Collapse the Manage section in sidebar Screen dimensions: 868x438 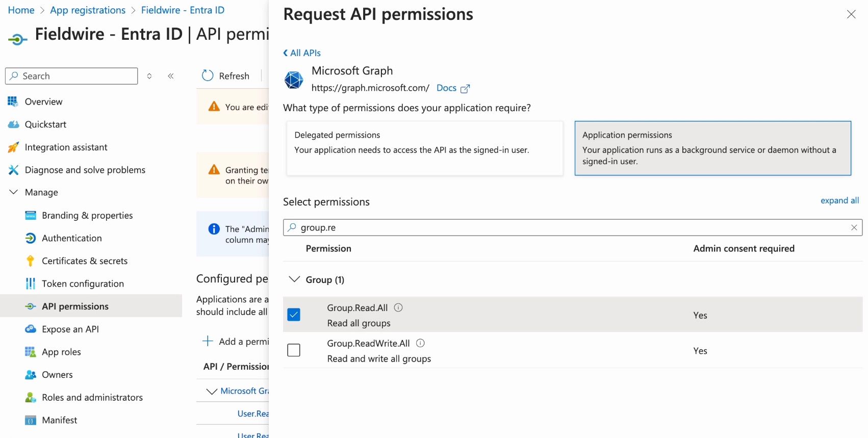[14, 192]
